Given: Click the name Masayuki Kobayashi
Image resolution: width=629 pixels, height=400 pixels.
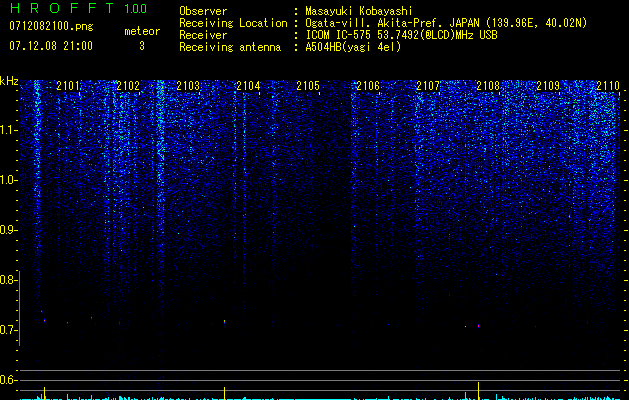Looking at the screenshot, I should point(359,11).
